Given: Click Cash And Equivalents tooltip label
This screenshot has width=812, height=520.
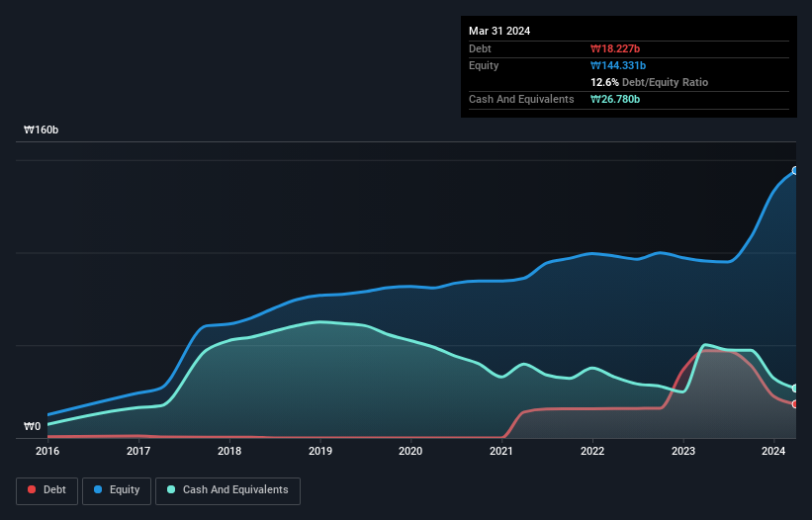Looking at the screenshot, I should point(521,99).
